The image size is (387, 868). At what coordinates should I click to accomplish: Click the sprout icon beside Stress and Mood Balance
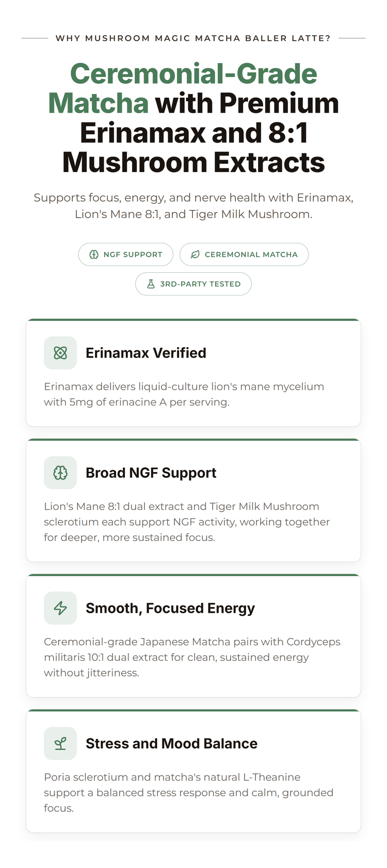(x=60, y=743)
